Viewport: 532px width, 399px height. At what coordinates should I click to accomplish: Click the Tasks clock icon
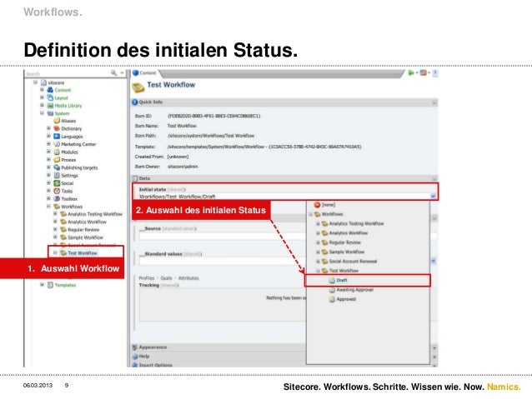click(57, 191)
